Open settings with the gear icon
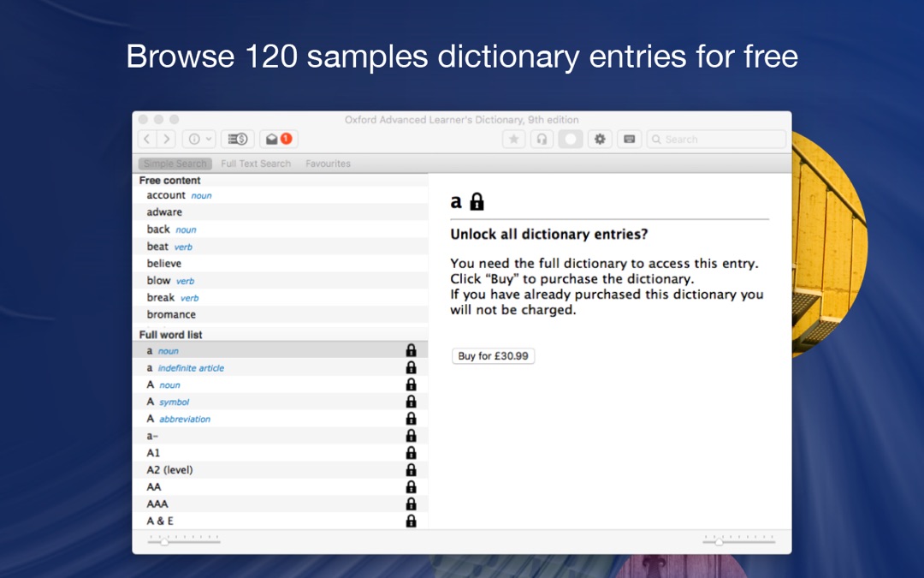This screenshot has width=924, height=578. pyautogui.click(x=600, y=139)
